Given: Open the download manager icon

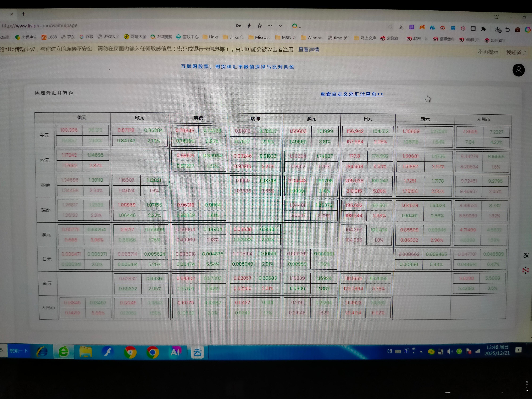Looking at the screenshot, I should click(x=498, y=29).
